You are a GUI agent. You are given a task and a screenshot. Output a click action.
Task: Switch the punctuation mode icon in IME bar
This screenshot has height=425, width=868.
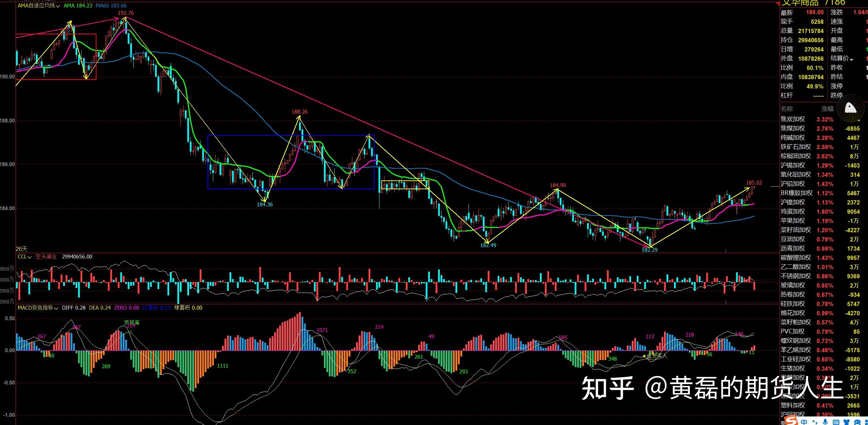(x=814, y=423)
